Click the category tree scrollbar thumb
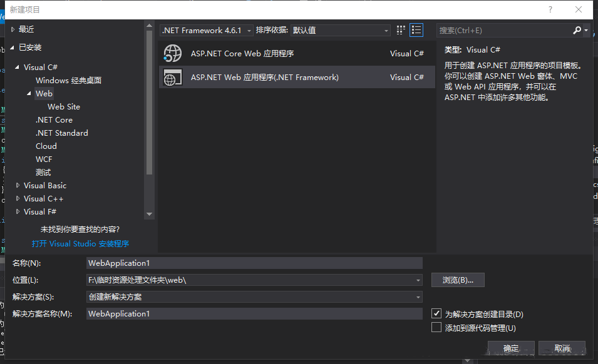The width and height of the screenshot is (598, 364). pos(149,102)
